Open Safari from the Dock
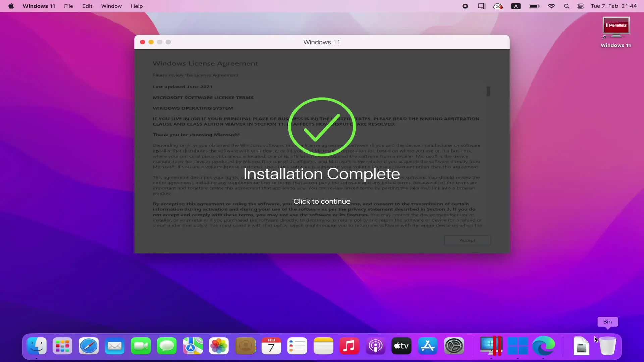This screenshot has height=362, width=644. 89,346
